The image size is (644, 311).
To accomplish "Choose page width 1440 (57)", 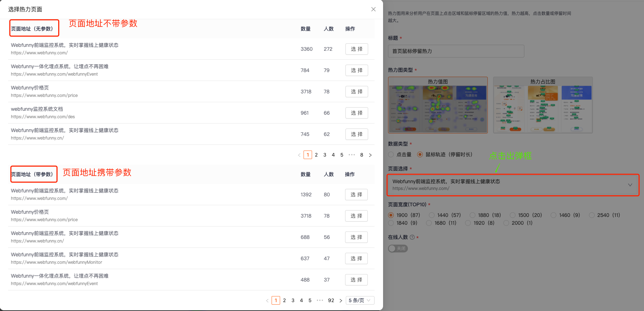I will pos(432,215).
